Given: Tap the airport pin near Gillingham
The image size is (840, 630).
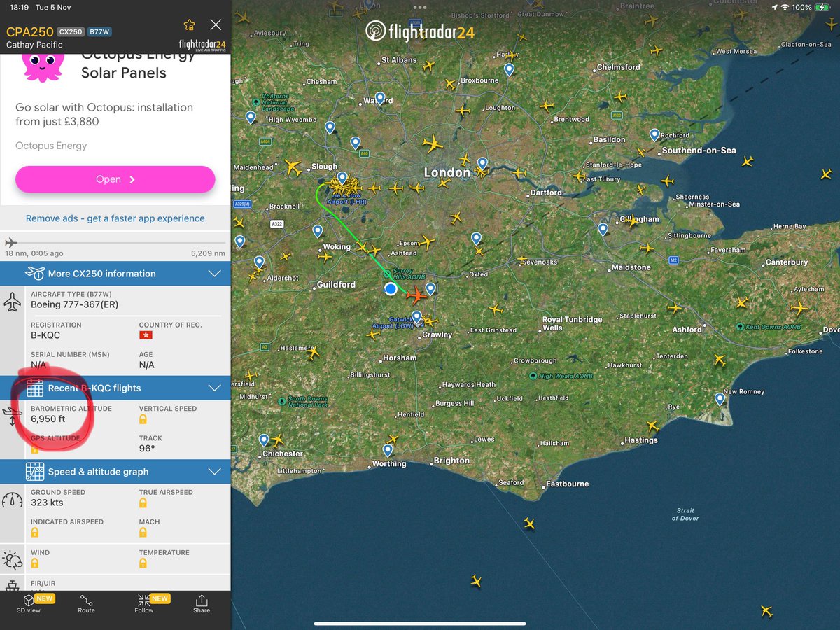Looking at the screenshot, I should [603, 229].
